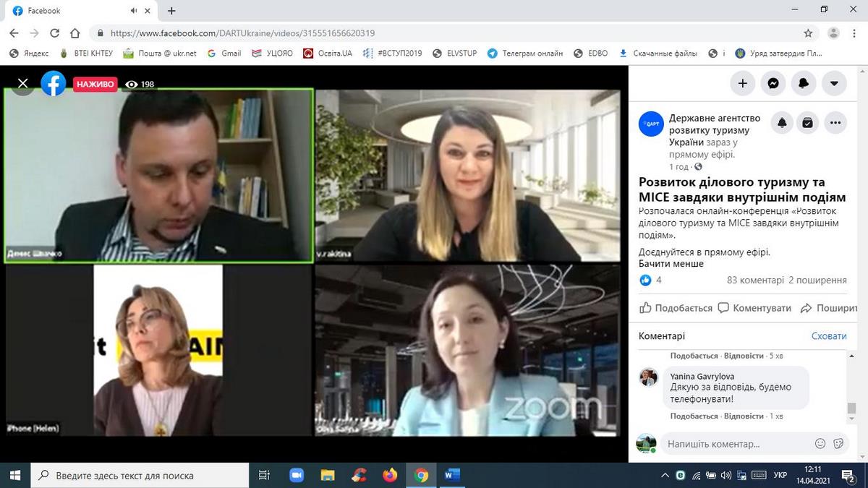Expand the account dropdown arrow
Viewport: 868px width, 488px height.
point(833,83)
